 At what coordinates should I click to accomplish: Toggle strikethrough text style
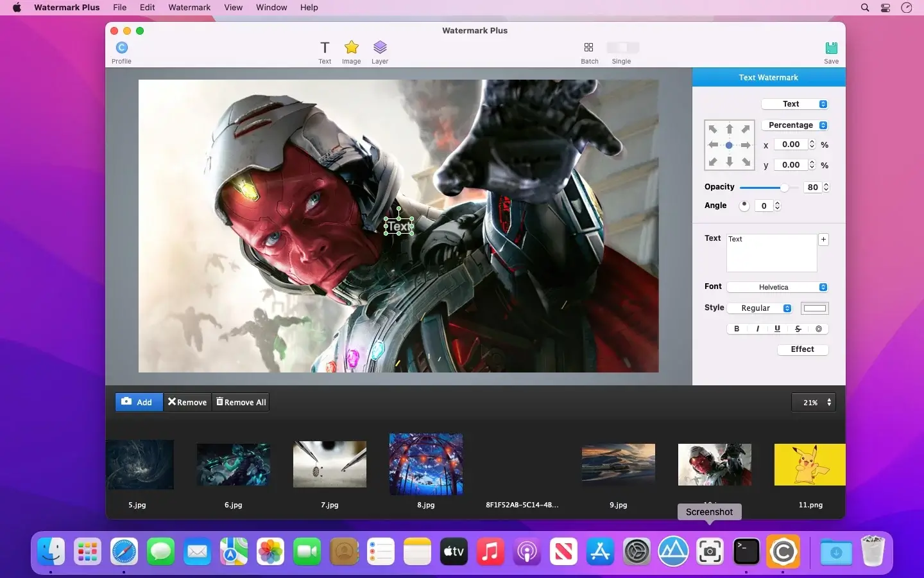coord(798,329)
